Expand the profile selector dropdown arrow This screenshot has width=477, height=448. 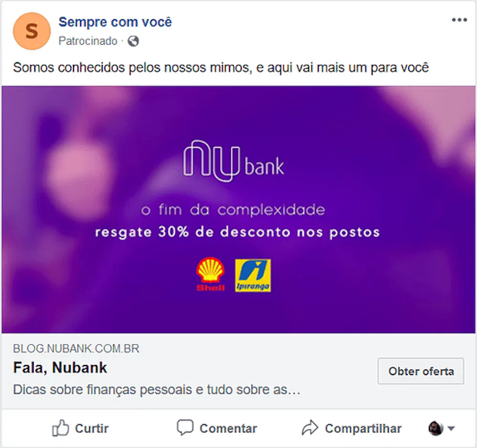(451, 428)
